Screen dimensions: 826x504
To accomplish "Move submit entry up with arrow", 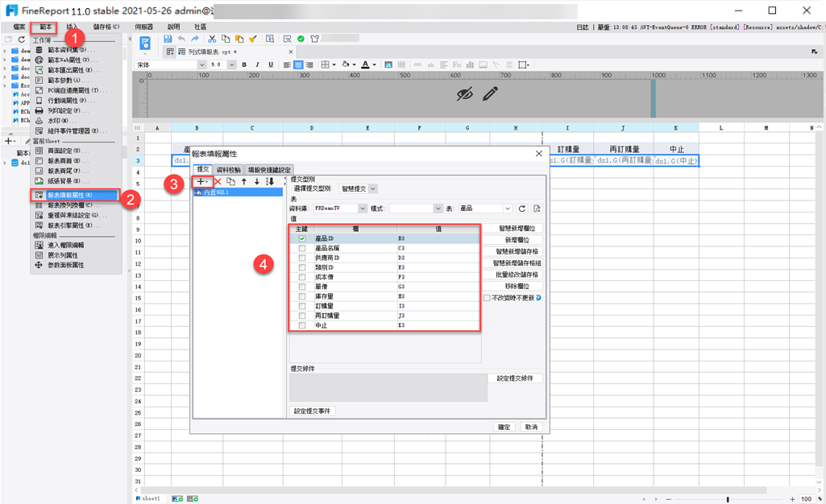I will [244, 181].
